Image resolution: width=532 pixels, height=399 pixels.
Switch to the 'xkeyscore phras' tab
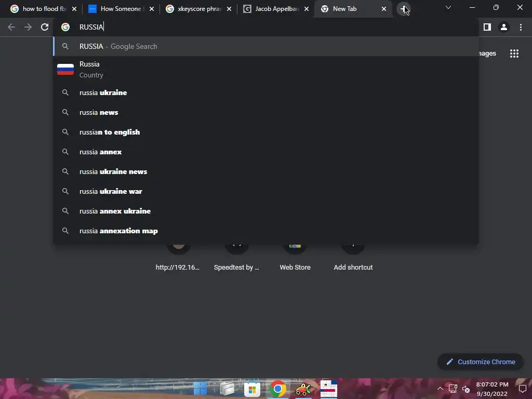point(198,9)
